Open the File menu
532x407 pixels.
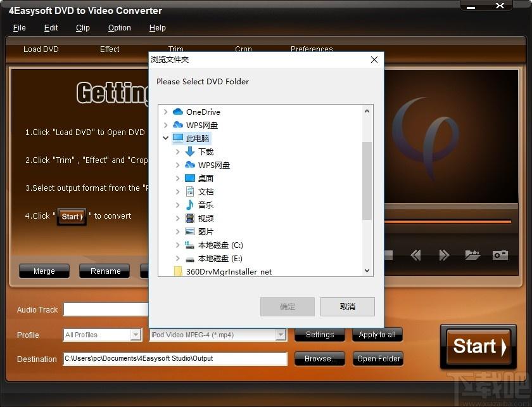[20, 27]
